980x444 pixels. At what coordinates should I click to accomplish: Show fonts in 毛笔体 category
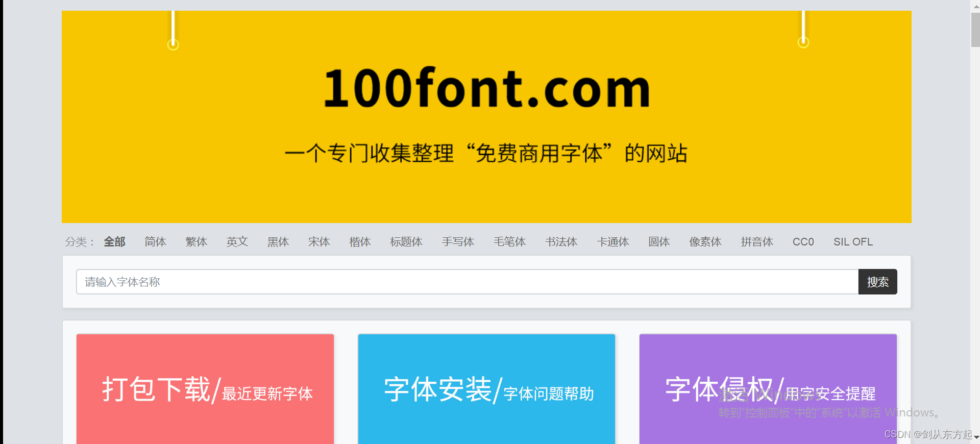[509, 242]
